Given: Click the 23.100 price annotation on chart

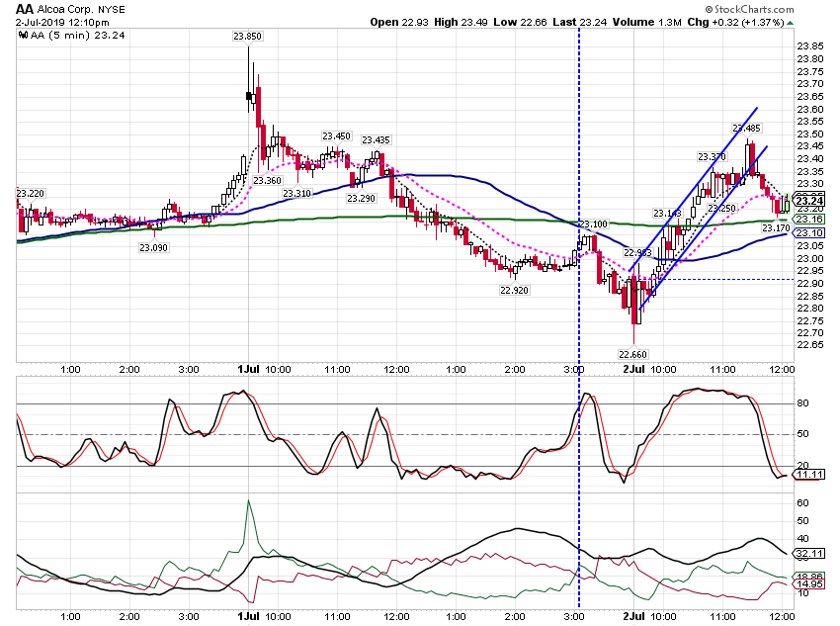Looking at the screenshot, I should click(x=594, y=224).
